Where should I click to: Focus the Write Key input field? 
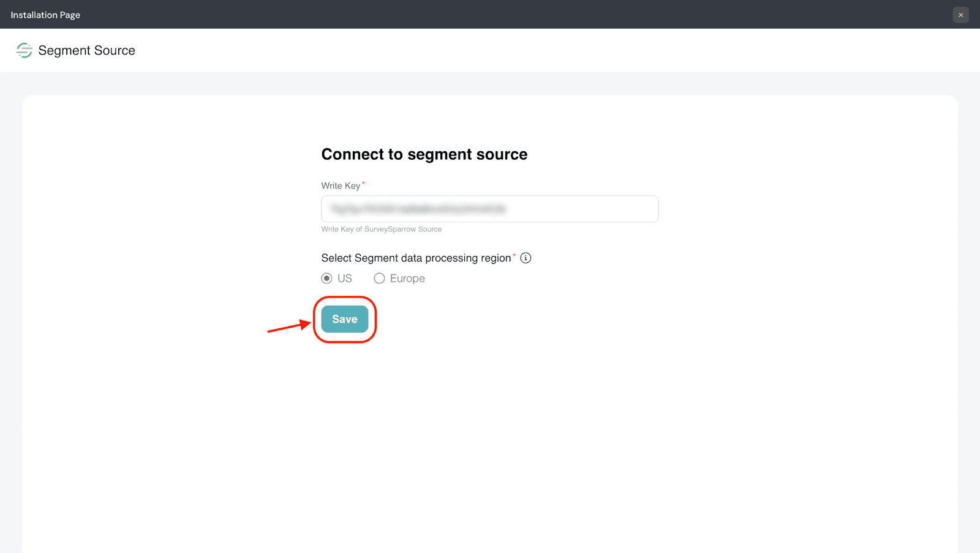[x=489, y=209]
